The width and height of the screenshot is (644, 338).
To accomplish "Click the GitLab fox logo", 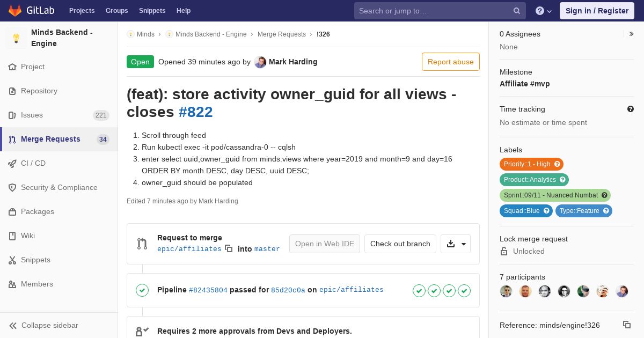I will point(15,11).
